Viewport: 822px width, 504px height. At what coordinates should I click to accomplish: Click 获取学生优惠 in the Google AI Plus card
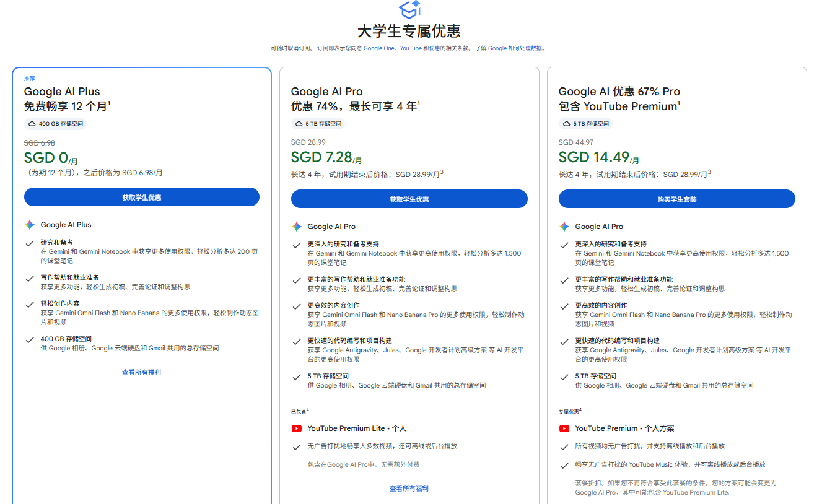(142, 198)
